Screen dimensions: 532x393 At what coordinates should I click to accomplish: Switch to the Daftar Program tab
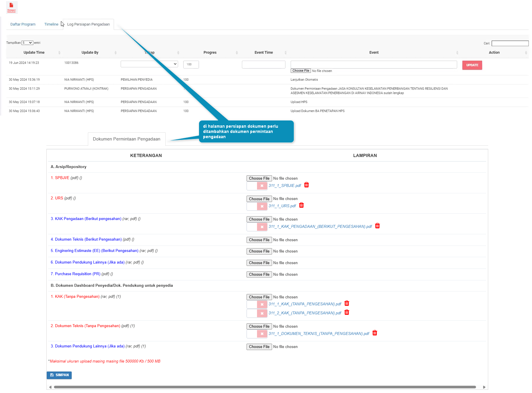click(23, 24)
